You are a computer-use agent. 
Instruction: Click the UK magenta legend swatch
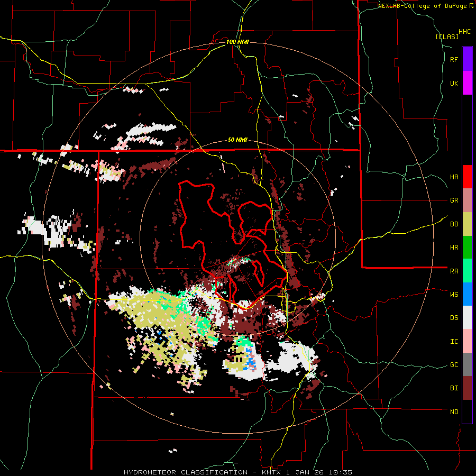(467, 83)
